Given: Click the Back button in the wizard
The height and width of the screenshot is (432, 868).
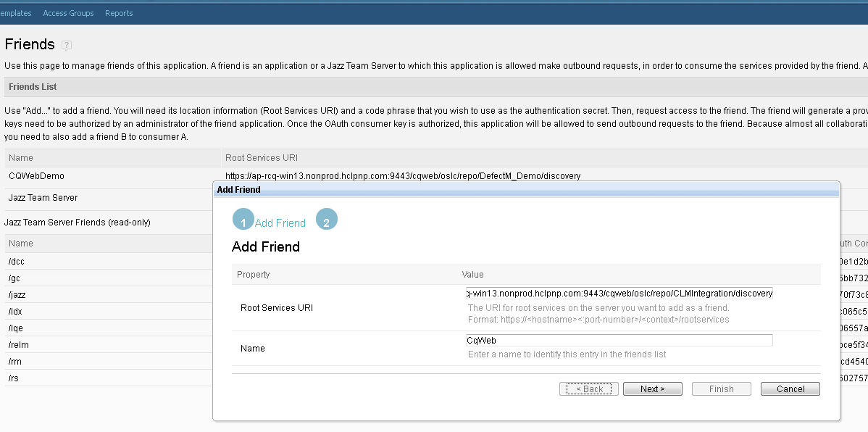Looking at the screenshot, I should pyautogui.click(x=589, y=389).
